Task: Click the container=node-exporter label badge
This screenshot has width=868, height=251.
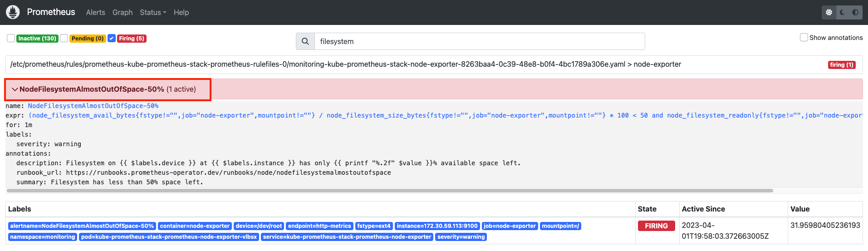Action: 195,226
